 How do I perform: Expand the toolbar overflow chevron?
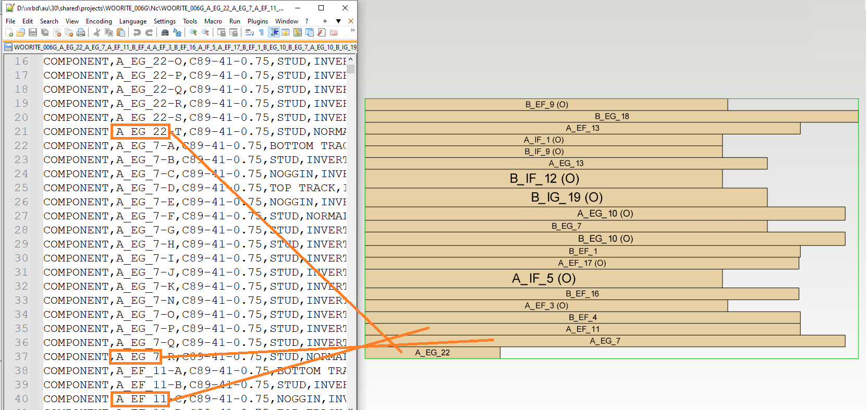pyautogui.click(x=352, y=30)
